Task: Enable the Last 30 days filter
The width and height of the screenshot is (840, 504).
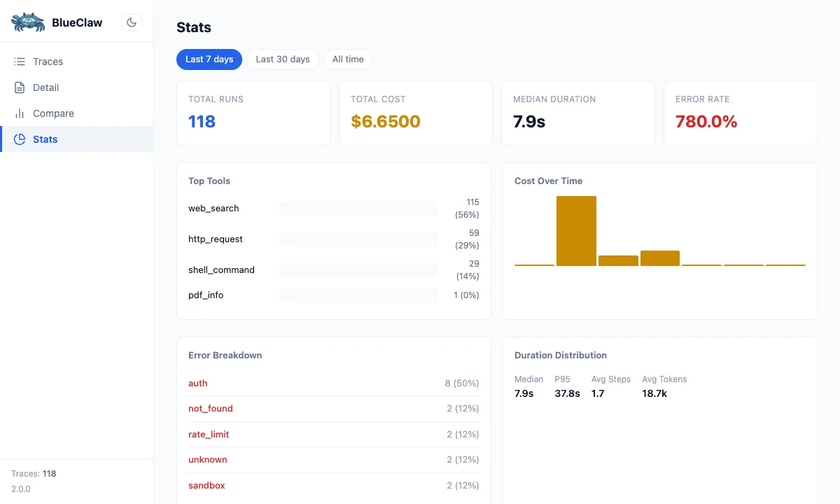Action: pos(283,59)
